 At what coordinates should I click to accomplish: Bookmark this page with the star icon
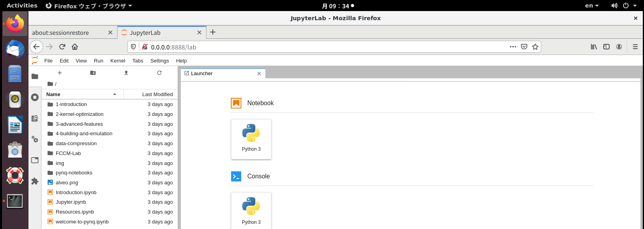pyautogui.click(x=535, y=47)
